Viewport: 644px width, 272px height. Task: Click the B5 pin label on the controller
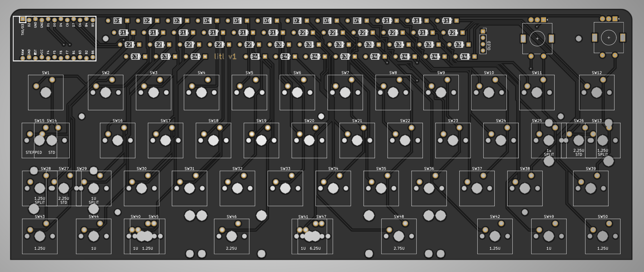click(93, 25)
